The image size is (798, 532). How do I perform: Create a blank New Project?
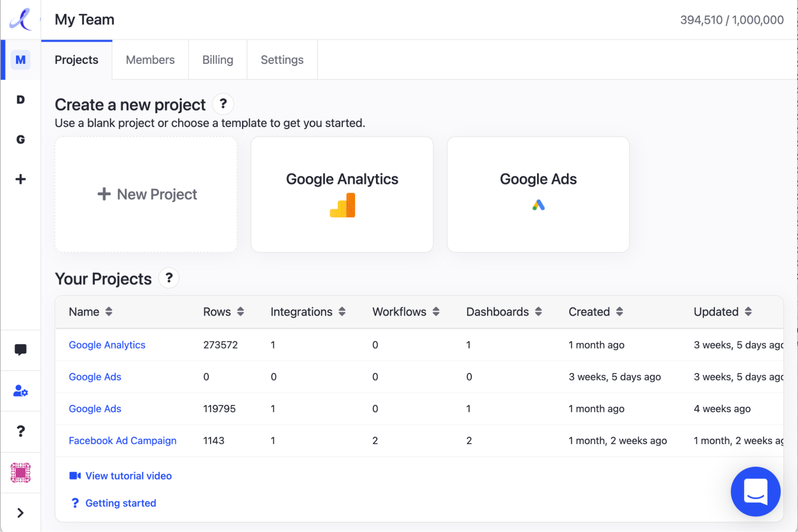click(x=146, y=194)
